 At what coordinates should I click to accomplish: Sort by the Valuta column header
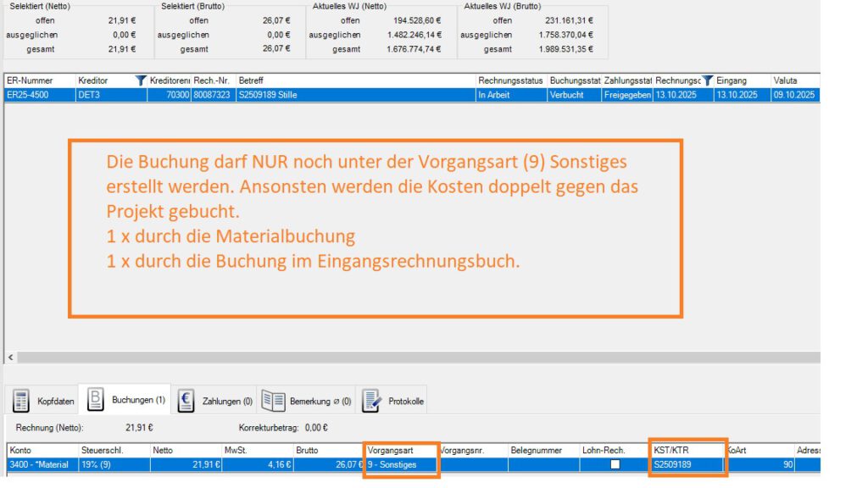tap(793, 80)
